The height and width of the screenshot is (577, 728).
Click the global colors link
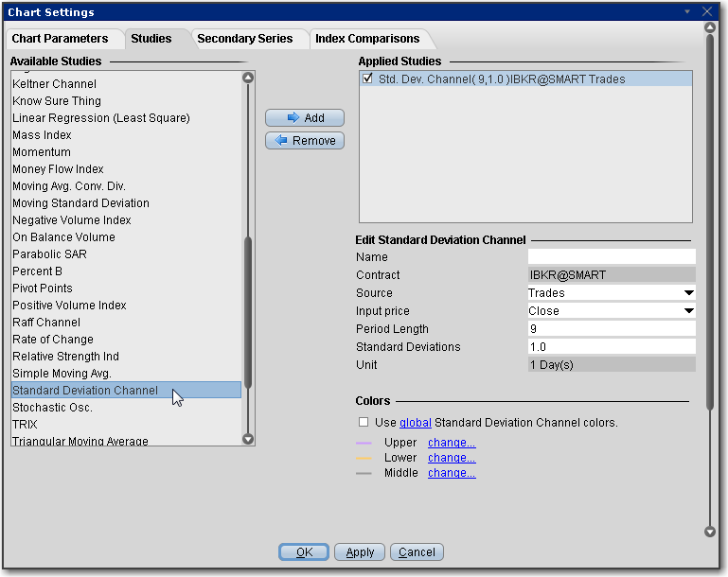[x=415, y=423]
